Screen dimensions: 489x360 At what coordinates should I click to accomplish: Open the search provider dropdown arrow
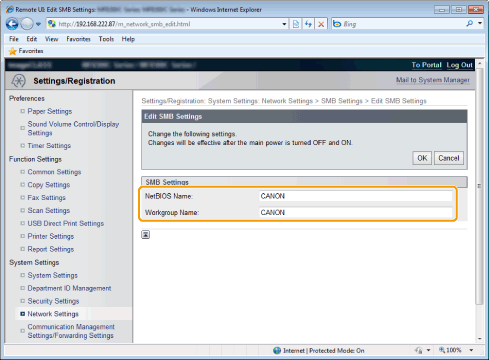(480, 23)
